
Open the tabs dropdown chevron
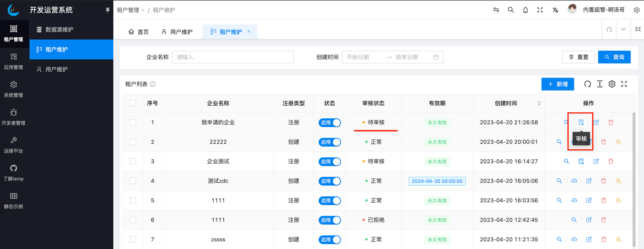point(623,29)
